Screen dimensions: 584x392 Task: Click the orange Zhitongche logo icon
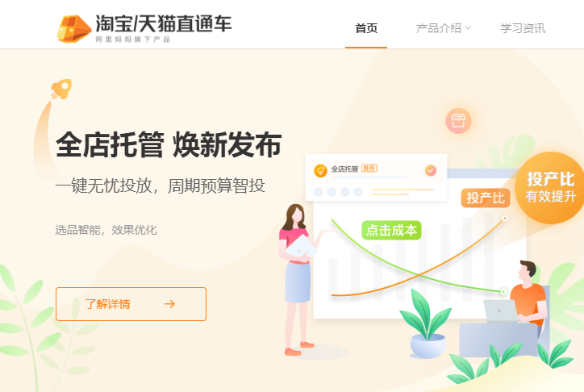pos(73,29)
